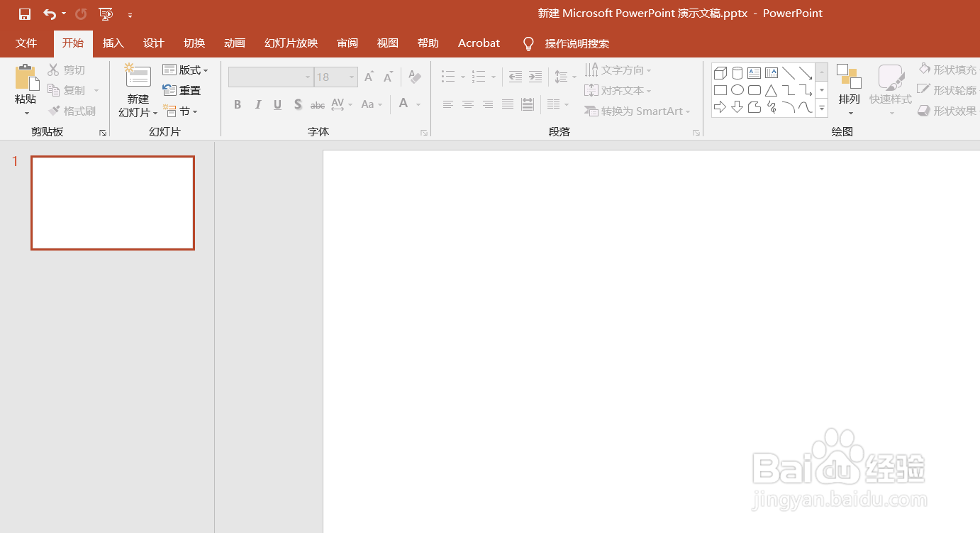
Task: Select the Oval shape
Action: pos(737,90)
